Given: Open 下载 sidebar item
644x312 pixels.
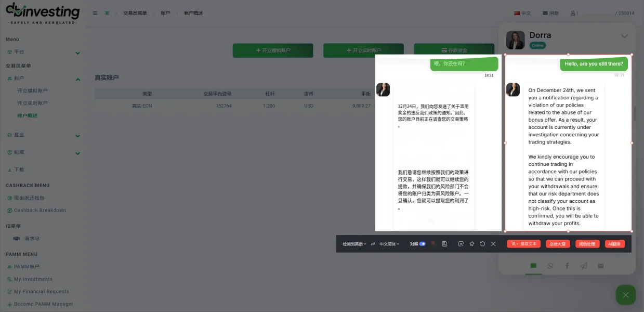Looking at the screenshot, I should point(19,170).
